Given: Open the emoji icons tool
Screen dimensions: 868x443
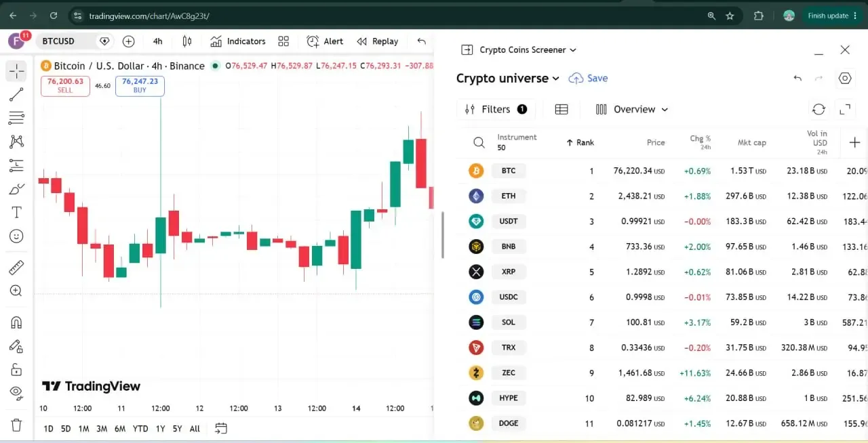Looking at the screenshot, I should tap(16, 236).
